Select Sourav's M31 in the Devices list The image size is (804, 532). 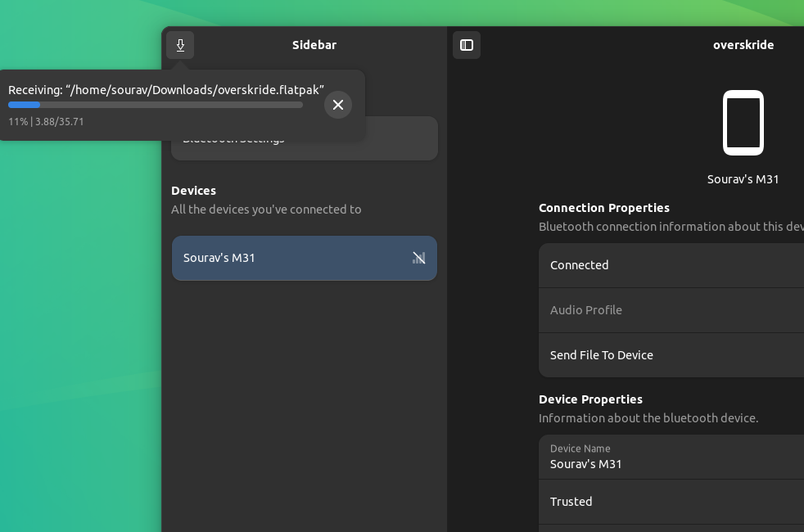coord(270,258)
